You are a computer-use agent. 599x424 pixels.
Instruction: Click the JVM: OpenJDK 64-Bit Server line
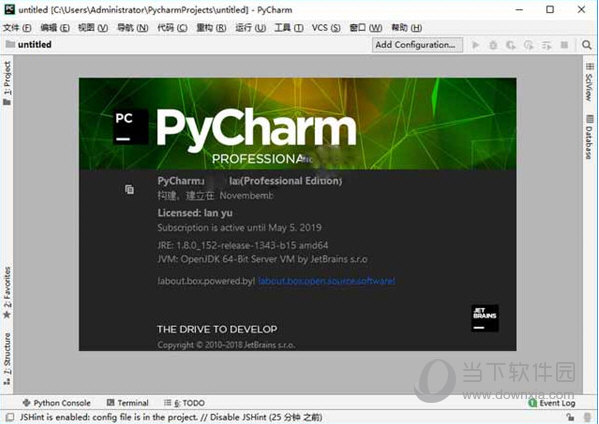(262, 259)
